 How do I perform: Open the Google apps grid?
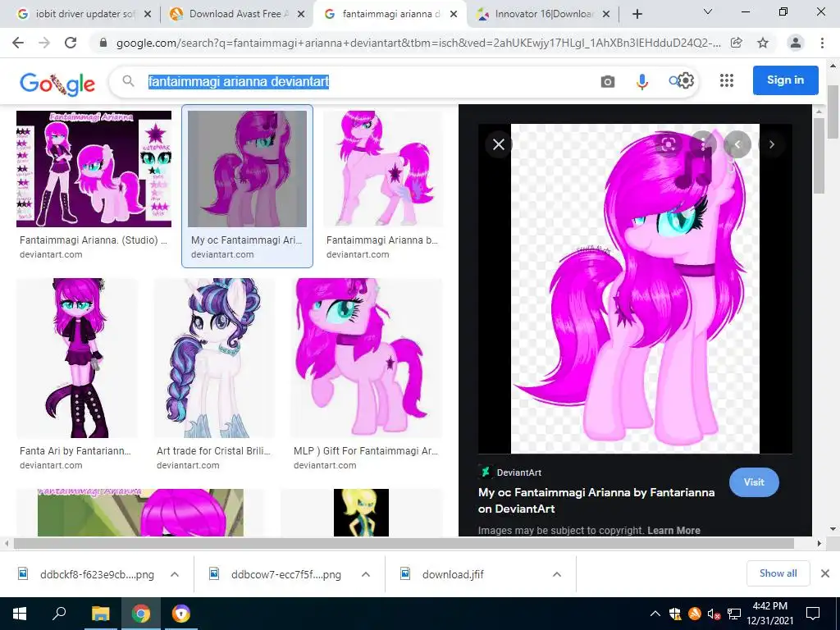click(x=727, y=80)
